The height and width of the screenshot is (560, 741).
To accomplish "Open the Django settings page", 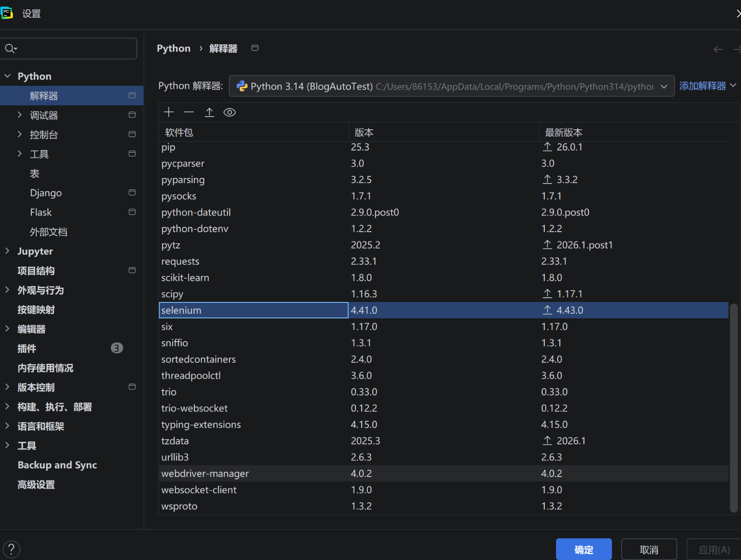I will 46,193.
